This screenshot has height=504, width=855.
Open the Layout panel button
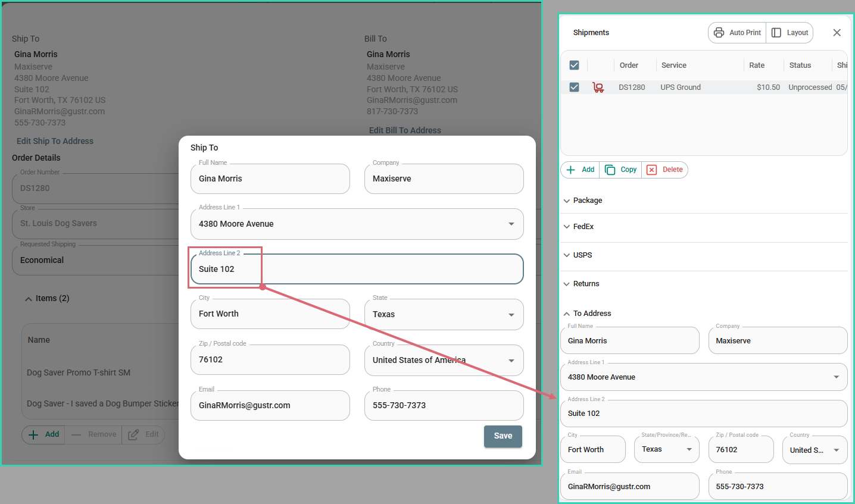click(790, 33)
